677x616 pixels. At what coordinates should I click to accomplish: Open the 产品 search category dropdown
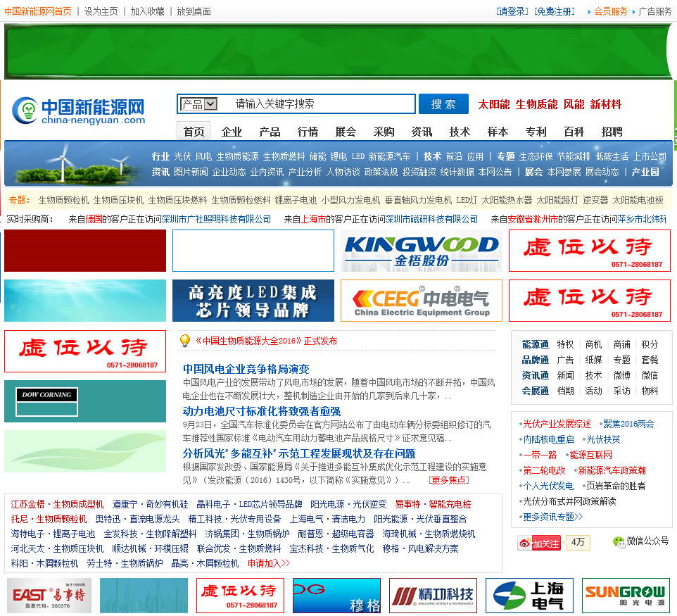pyautogui.click(x=199, y=104)
